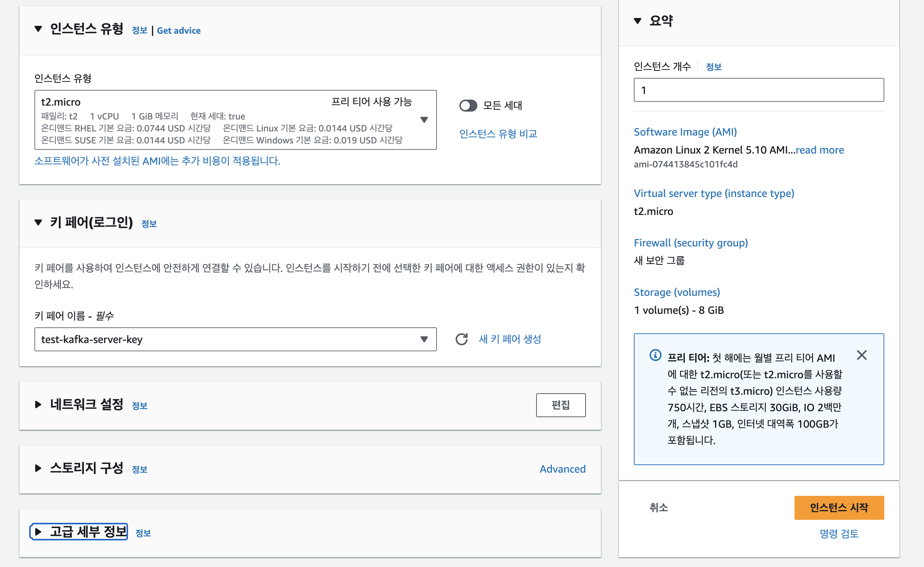The image size is (924, 567).
Task: Expand the 네트워크 설정 section
Action: pos(38,404)
